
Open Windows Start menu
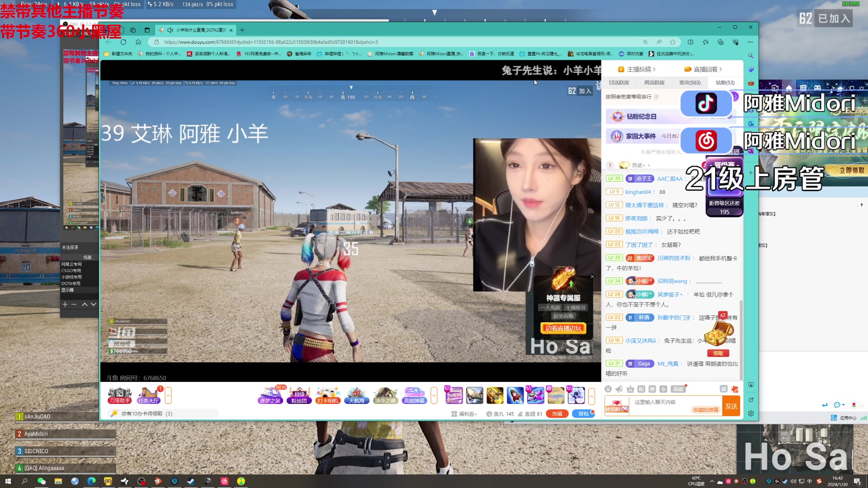point(8,481)
